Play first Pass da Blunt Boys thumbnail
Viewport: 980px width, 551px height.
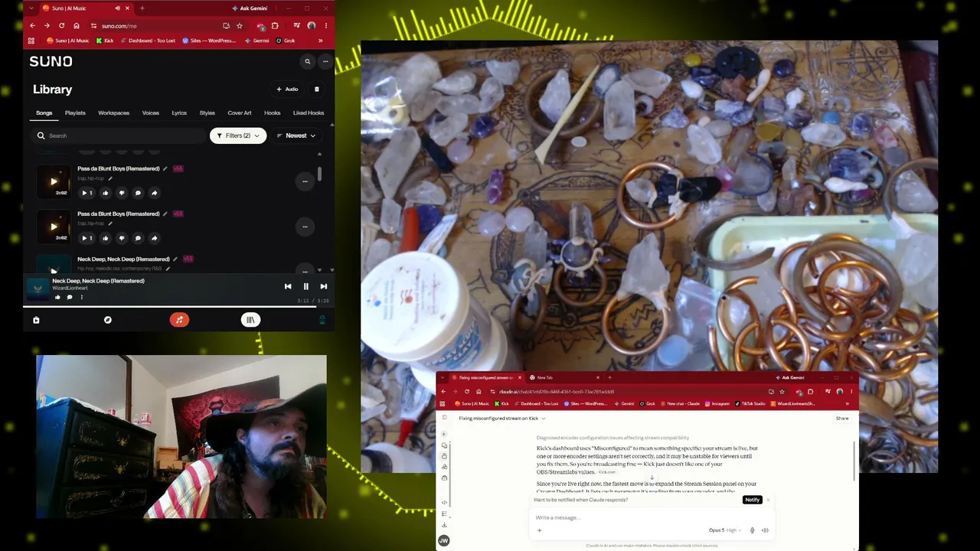pos(54,181)
